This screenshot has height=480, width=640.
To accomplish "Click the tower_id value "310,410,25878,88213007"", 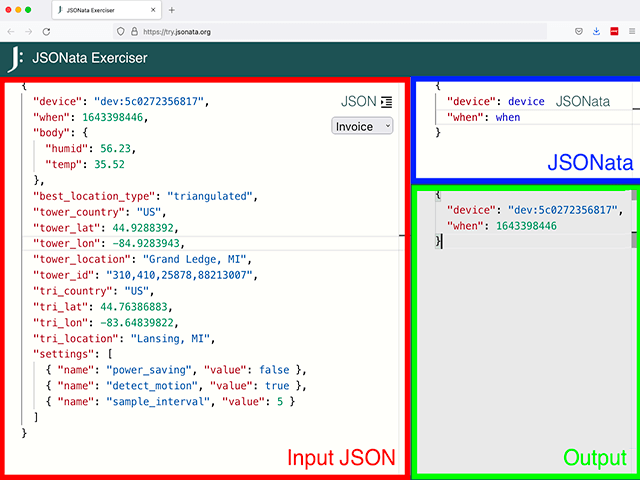I will pyautogui.click(x=179, y=275).
